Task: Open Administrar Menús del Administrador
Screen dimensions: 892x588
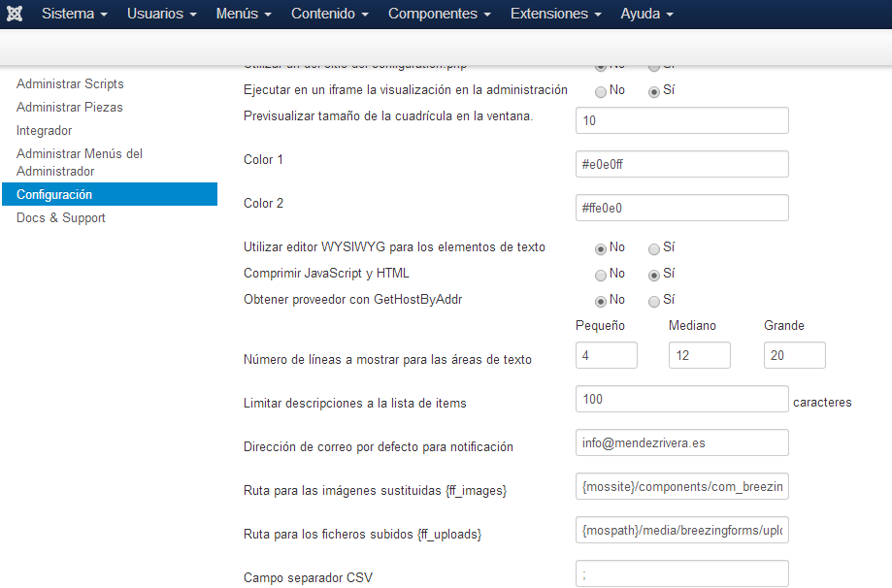Action: tap(80, 162)
